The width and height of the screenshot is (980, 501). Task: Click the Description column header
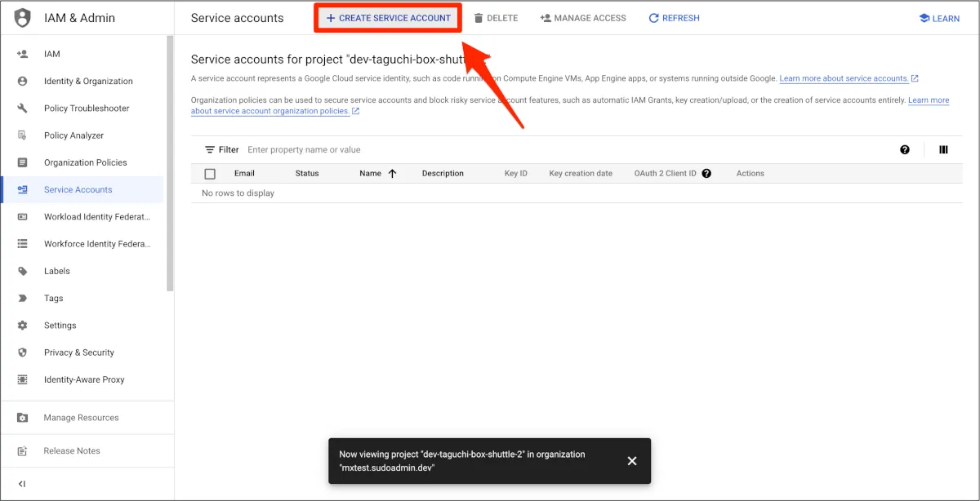coord(443,173)
